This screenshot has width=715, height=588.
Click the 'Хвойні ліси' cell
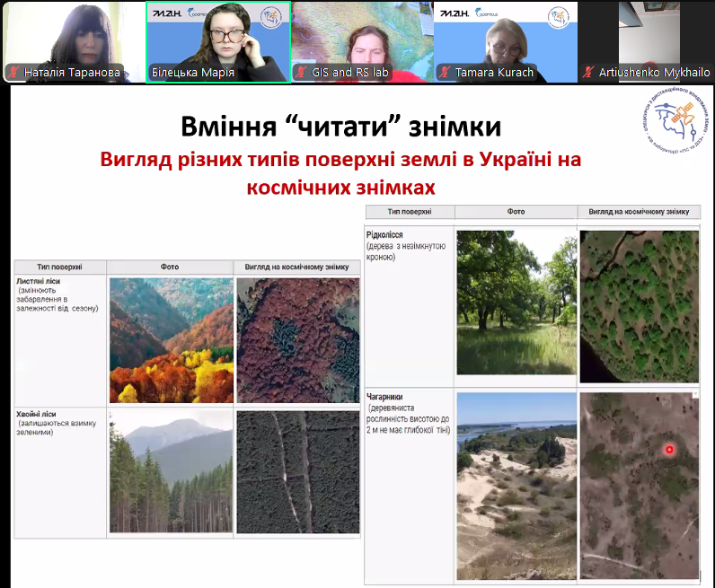(x=60, y=473)
